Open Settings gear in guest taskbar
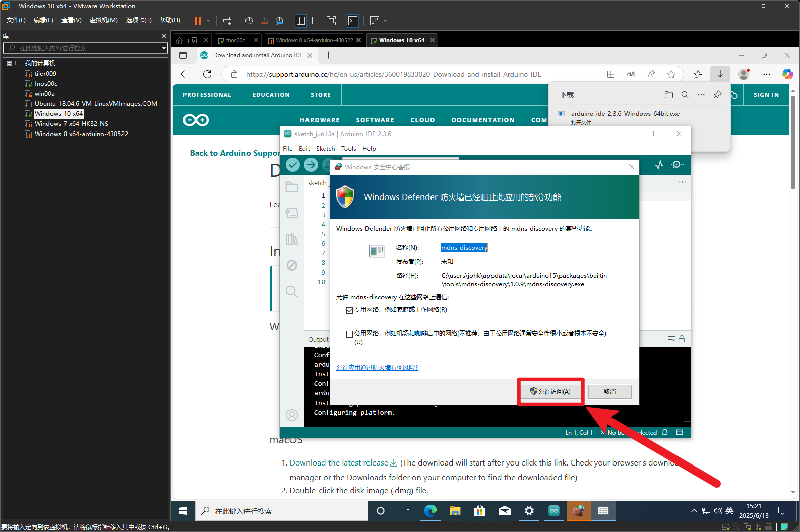 (529, 511)
